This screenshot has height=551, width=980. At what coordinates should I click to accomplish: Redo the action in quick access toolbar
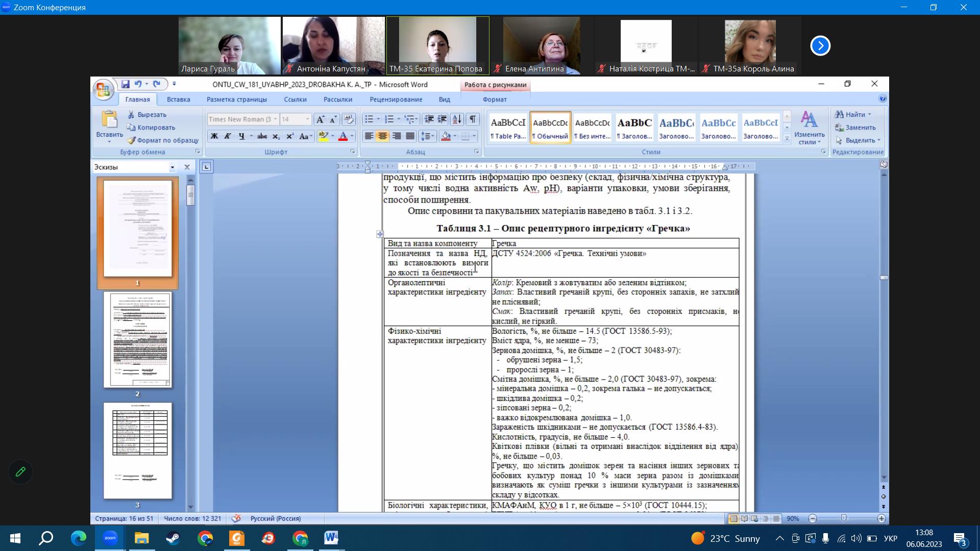[x=157, y=84]
